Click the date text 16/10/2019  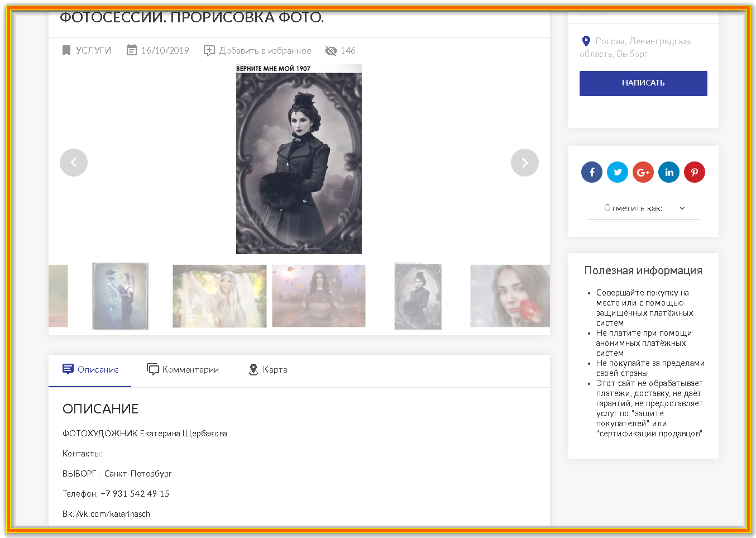click(165, 51)
